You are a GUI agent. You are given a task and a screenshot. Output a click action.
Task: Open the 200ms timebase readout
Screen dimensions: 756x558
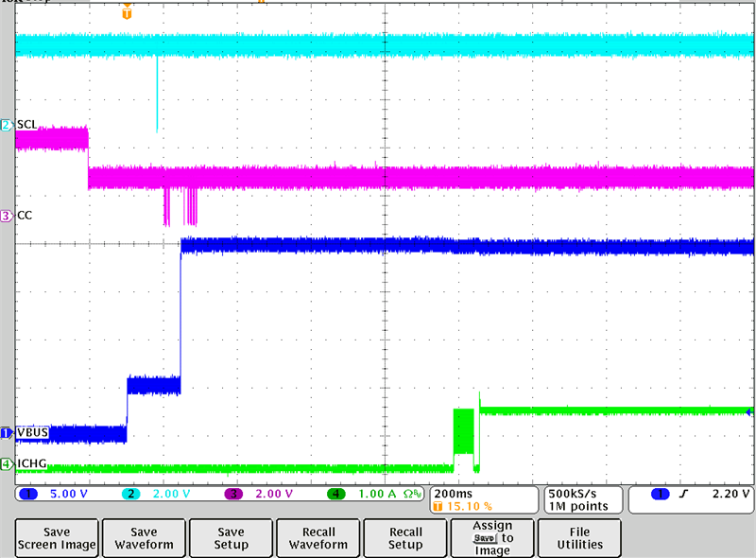pyautogui.click(x=482, y=499)
